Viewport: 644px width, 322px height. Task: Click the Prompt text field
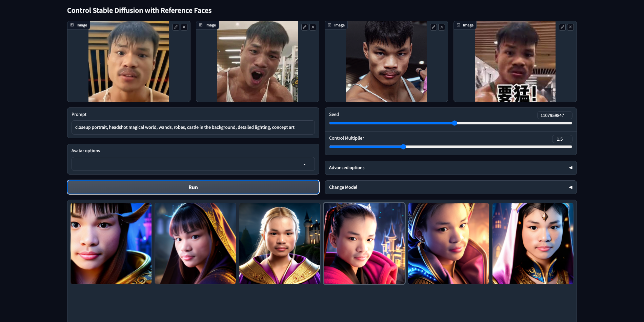193,127
